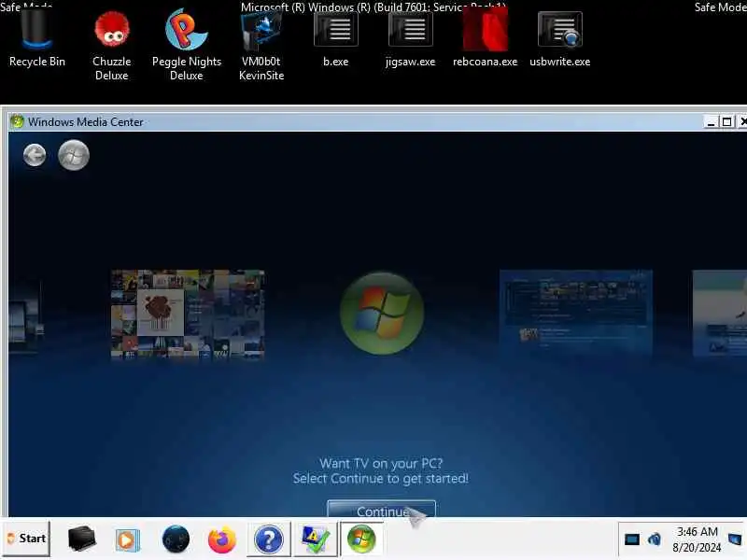Open the black folder taskbar icon
Image resolution: width=747 pixels, height=560 pixels.
point(81,539)
